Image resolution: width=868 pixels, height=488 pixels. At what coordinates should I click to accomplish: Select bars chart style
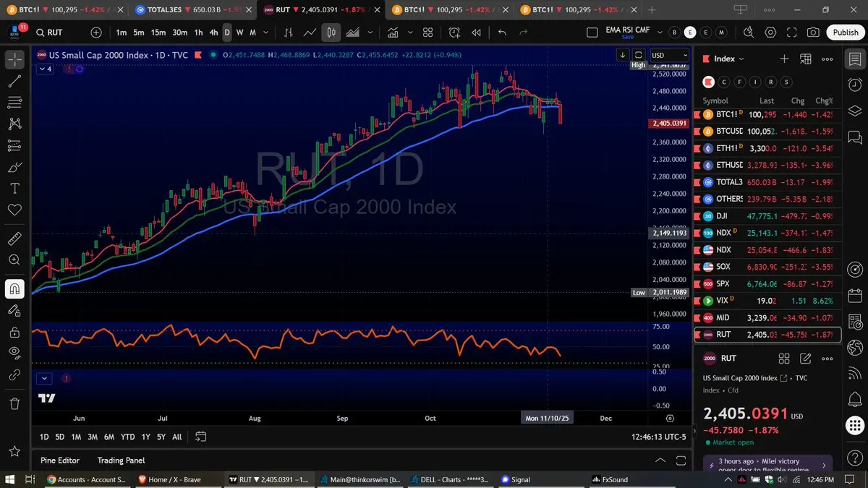(289, 33)
